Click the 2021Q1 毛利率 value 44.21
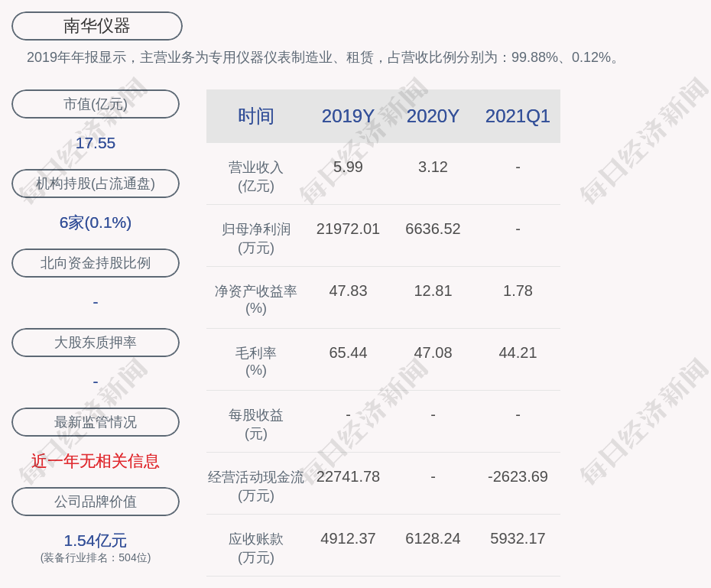This screenshot has width=711, height=588. [518, 352]
